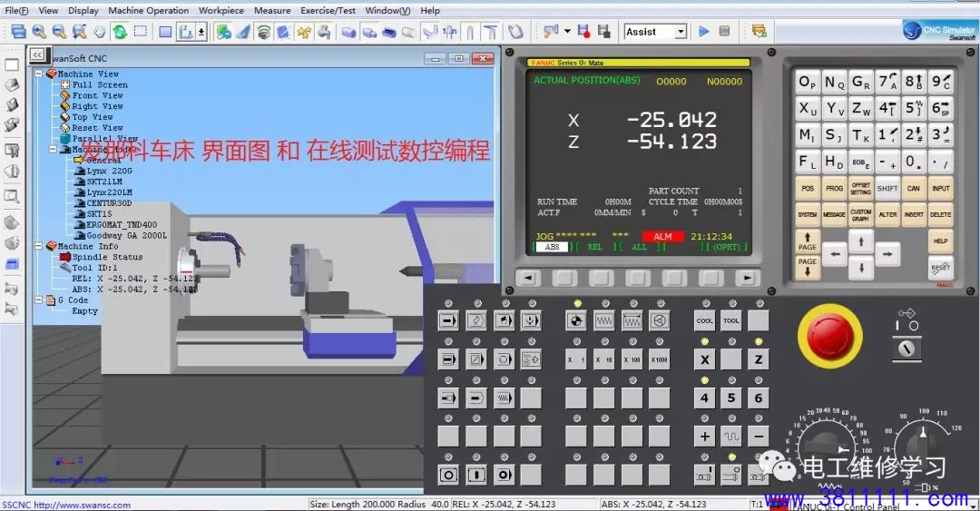Select the zoom in magnifier tool
Screen dimensions: 980x511
tap(39, 31)
